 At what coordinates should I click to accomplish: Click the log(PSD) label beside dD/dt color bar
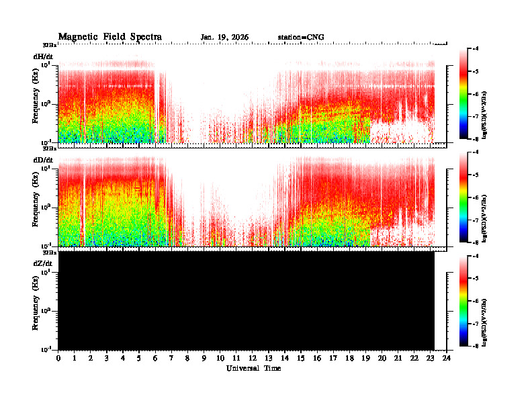tap(484, 218)
